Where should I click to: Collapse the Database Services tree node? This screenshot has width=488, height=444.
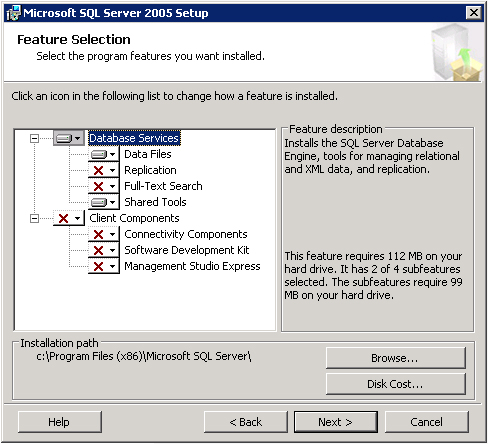34,138
